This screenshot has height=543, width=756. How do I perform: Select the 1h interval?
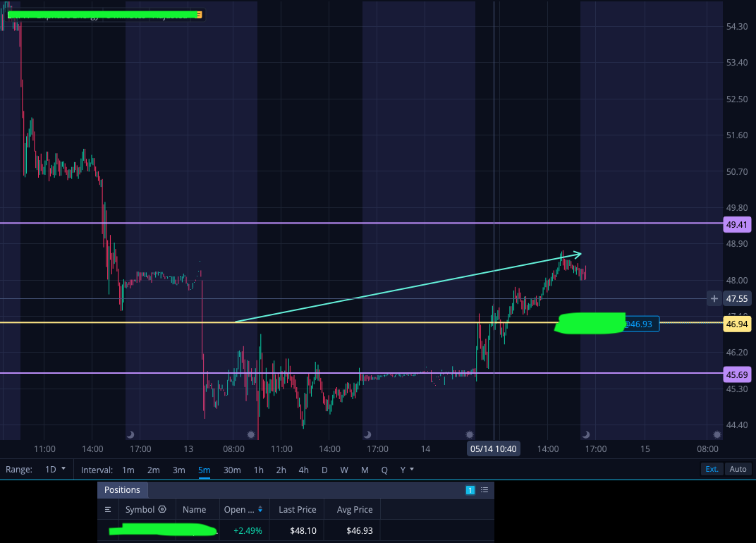pyautogui.click(x=258, y=470)
